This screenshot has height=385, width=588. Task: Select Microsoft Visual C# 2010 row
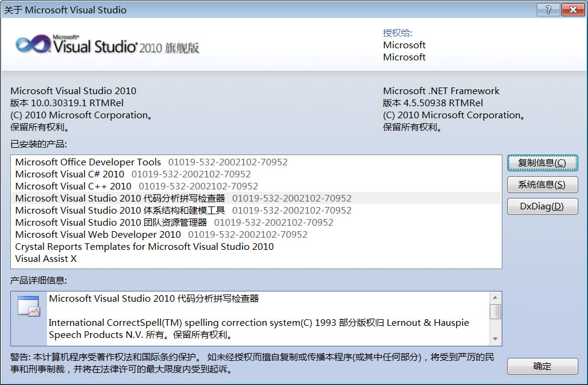(256, 174)
